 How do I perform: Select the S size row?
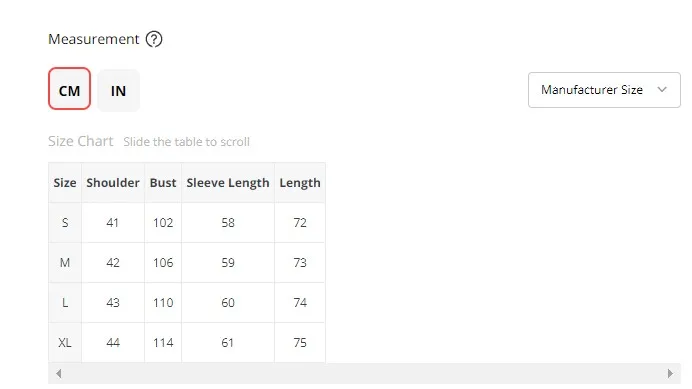coord(187,223)
